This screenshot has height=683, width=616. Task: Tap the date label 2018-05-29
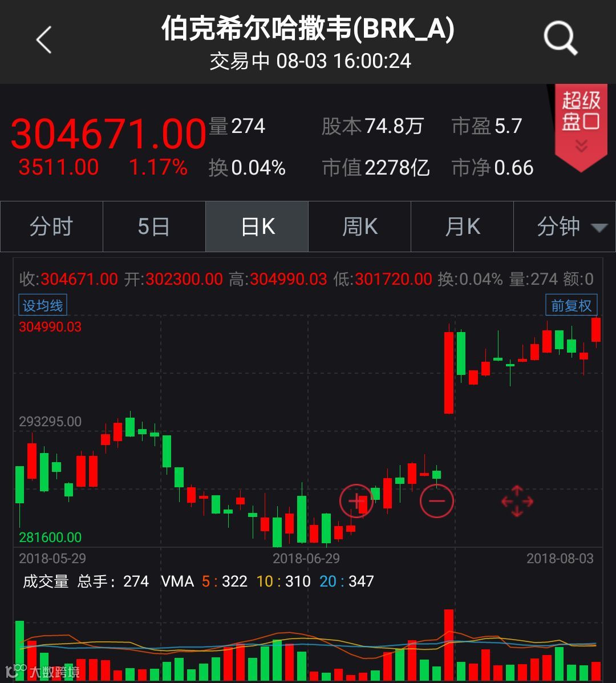click(52, 559)
